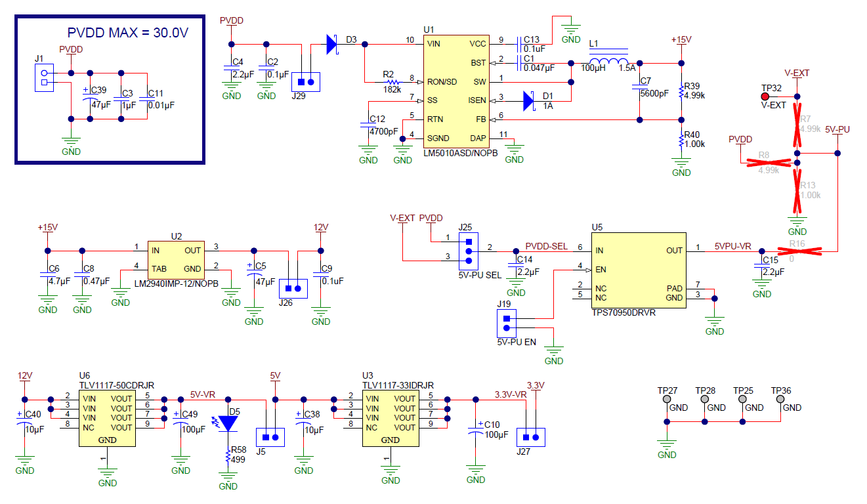Select the J29 jumper header
The height and width of the screenshot is (504, 867).
click(x=306, y=83)
